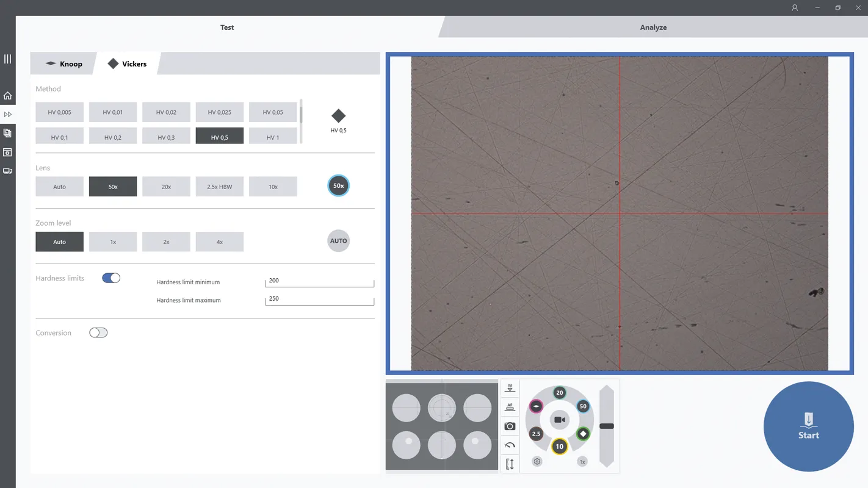Click the AF autofocus icon
The height and width of the screenshot is (488, 868).
[x=510, y=407]
